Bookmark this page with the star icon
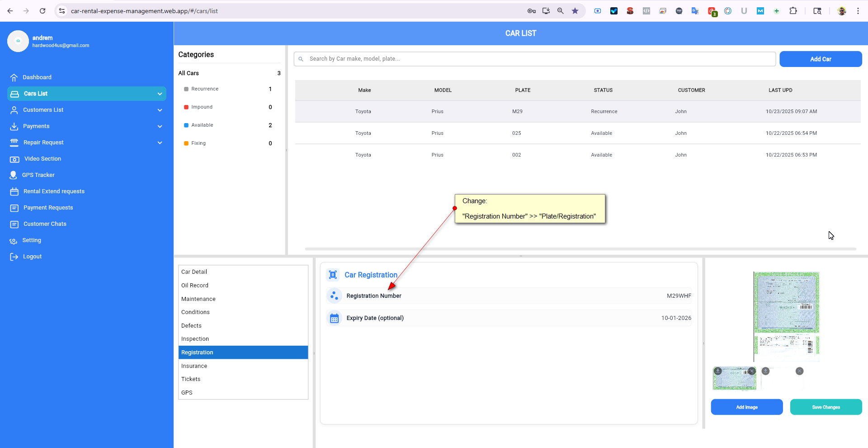 (x=575, y=11)
